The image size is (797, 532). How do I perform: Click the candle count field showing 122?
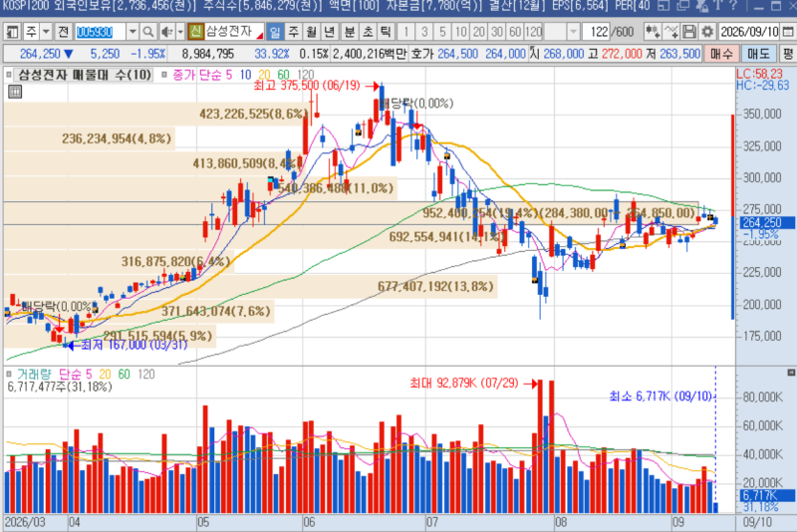(596, 32)
